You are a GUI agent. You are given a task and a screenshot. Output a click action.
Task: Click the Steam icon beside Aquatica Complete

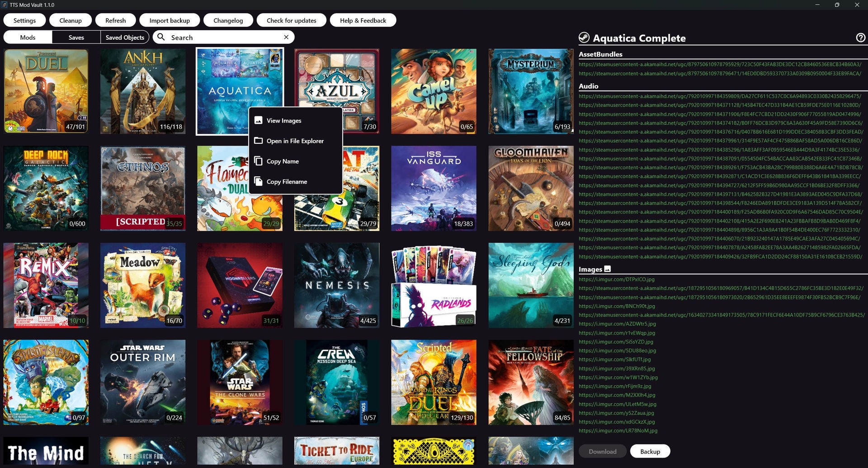point(584,38)
